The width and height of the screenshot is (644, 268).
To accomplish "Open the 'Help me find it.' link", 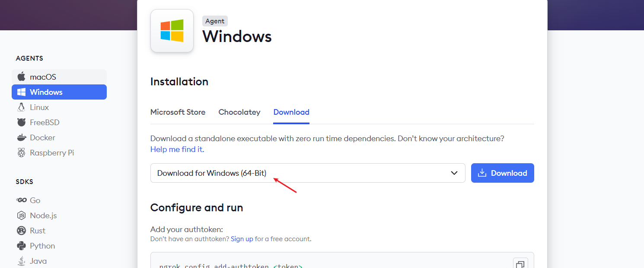I will [177, 149].
